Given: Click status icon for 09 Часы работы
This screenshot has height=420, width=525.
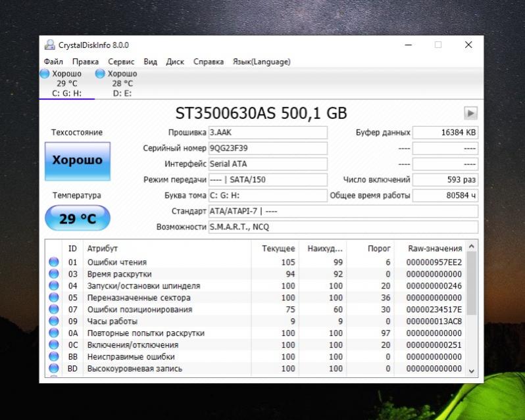Looking at the screenshot, I should (x=54, y=321).
